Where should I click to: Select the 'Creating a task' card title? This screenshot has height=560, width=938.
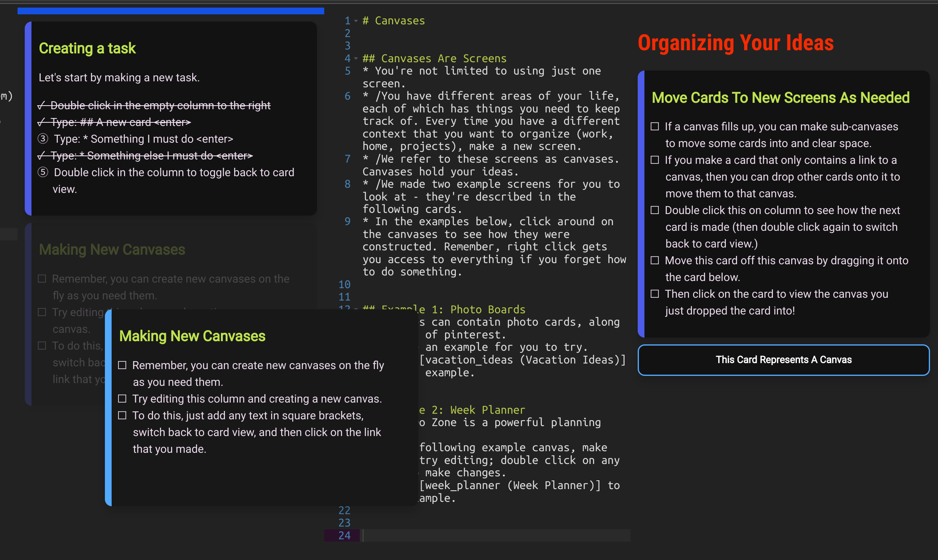pos(87,48)
